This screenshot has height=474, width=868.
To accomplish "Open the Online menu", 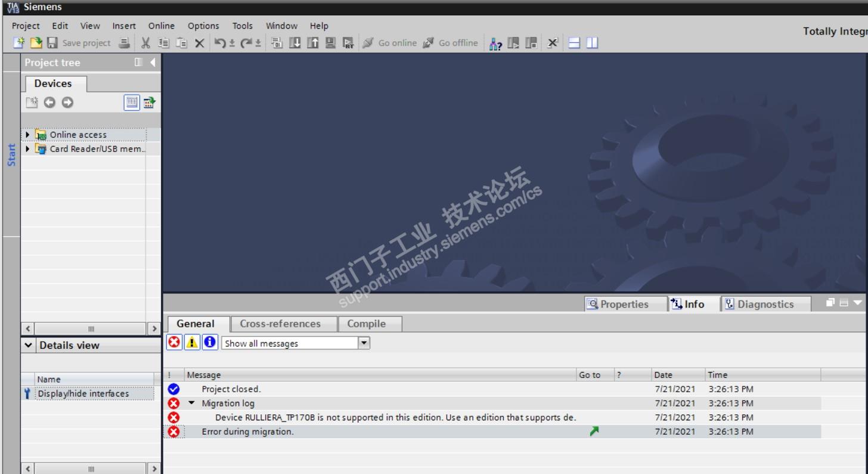I will click(x=162, y=26).
